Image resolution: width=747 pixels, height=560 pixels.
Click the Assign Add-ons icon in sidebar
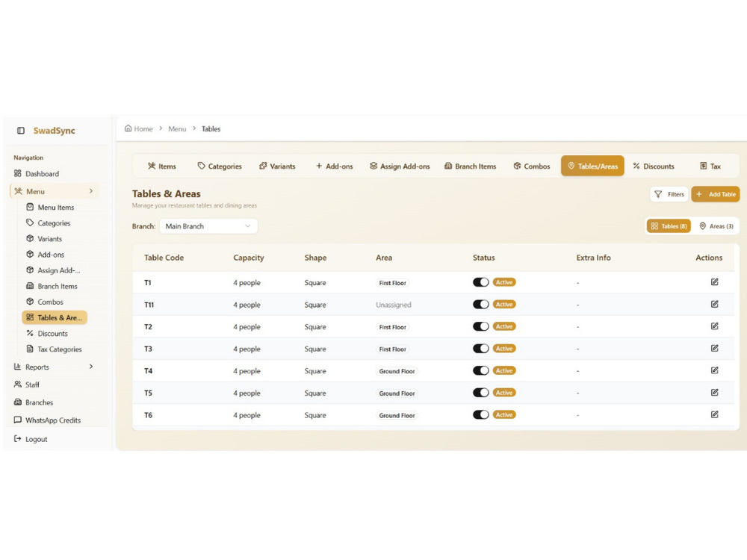point(30,270)
